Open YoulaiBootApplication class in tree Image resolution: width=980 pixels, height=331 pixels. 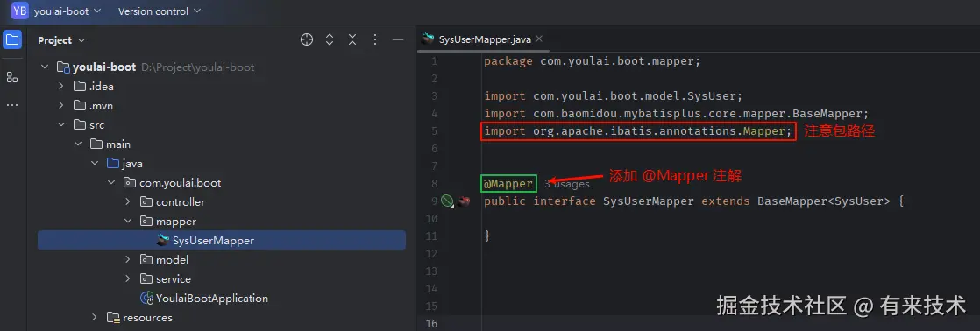[212, 298]
